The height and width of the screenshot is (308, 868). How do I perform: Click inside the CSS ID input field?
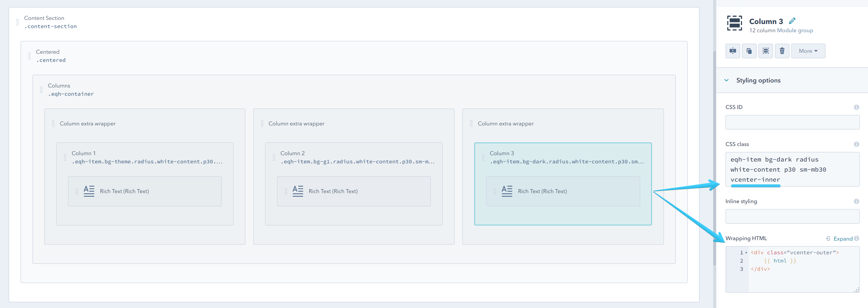coord(792,122)
